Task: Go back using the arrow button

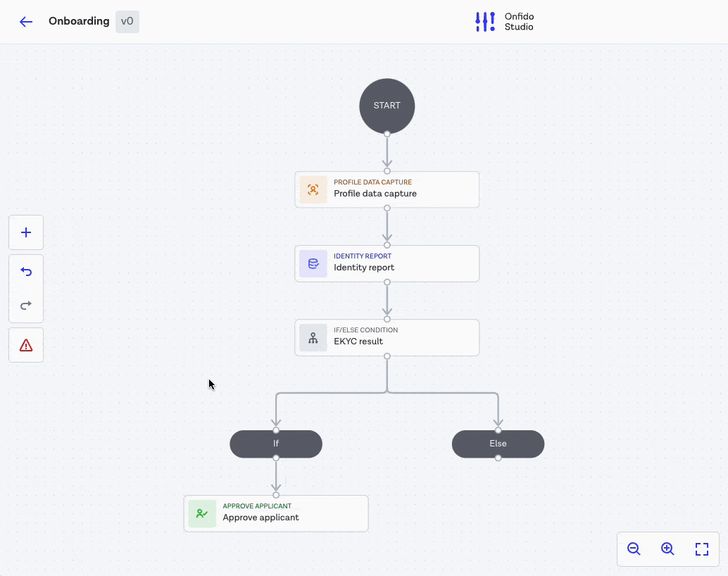Action: tap(25, 21)
